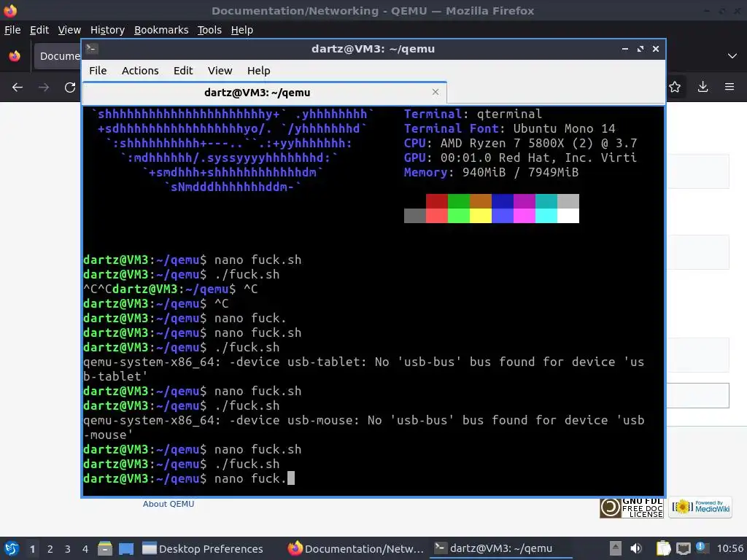Open the Firefox Tools menu

pyautogui.click(x=209, y=30)
